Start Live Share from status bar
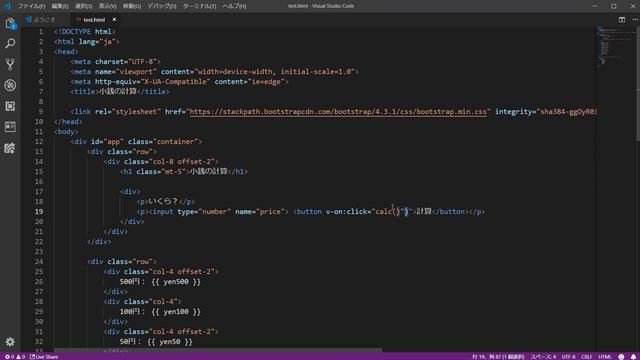640x360 pixels. (x=44, y=357)
